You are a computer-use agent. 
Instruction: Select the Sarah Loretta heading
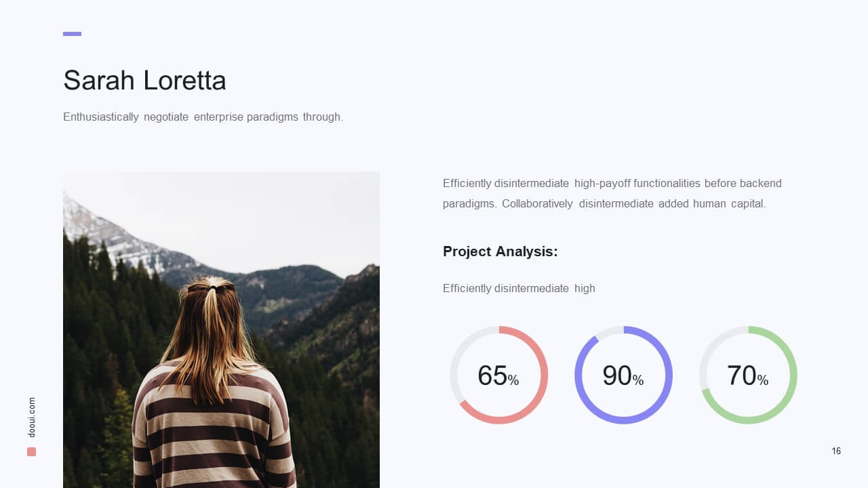point(144,81)
